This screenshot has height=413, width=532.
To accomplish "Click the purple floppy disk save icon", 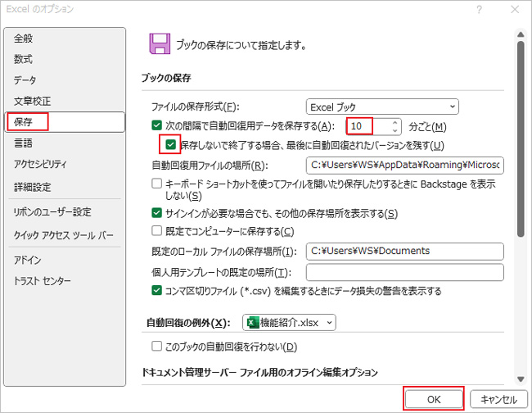I will (160, 43).
